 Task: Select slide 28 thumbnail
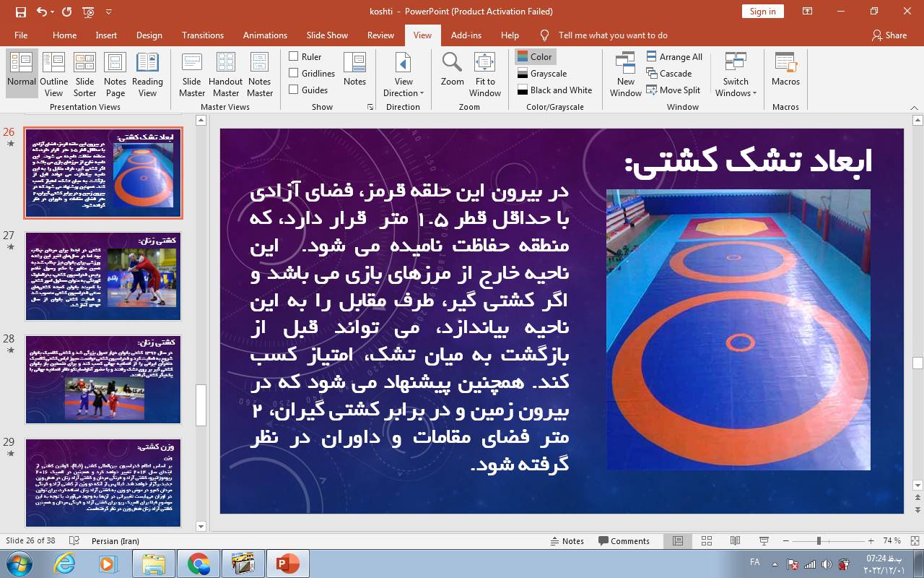pos(103,379)
